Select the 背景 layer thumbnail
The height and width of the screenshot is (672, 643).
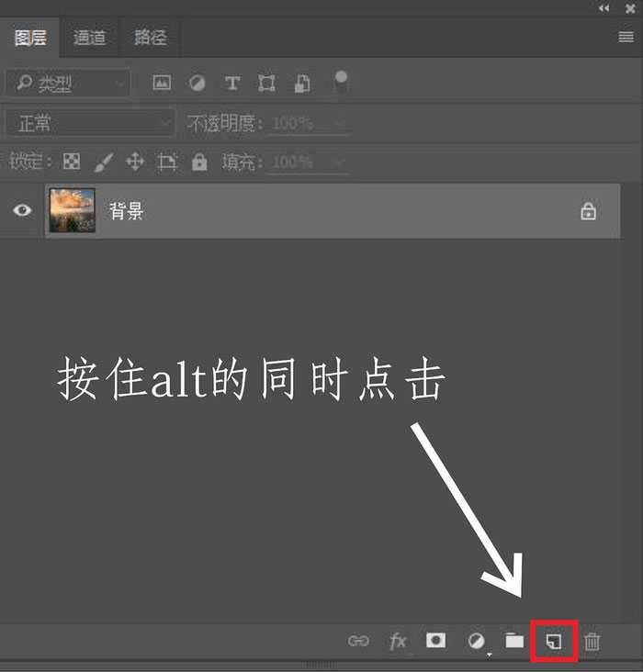click(72, 210)
